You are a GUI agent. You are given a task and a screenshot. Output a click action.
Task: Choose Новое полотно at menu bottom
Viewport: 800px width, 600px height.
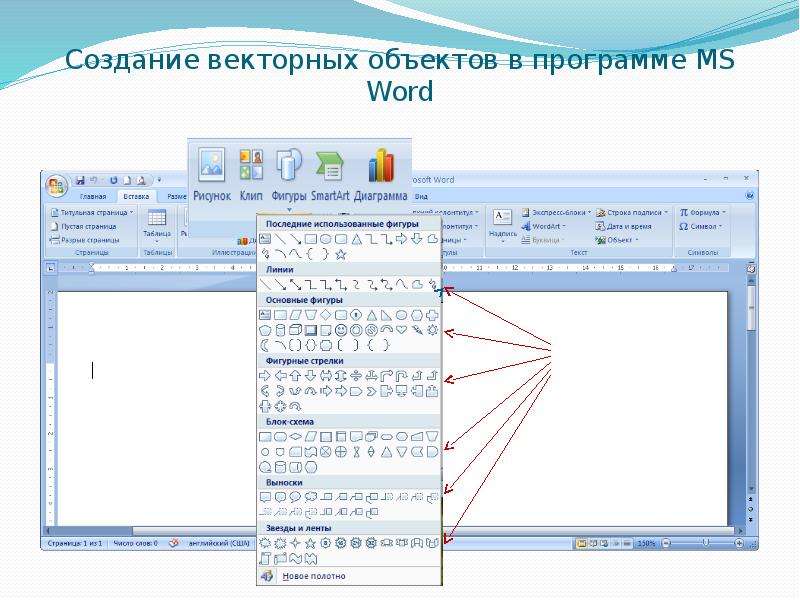point(349,576)
